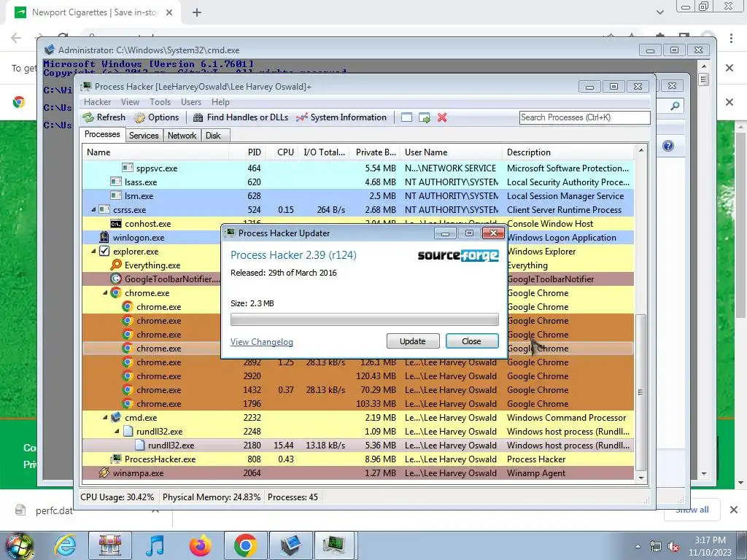Collapse the cmd.exe tree node
Viewport: 747px width, 560px height.
click(x=105, y=417)
